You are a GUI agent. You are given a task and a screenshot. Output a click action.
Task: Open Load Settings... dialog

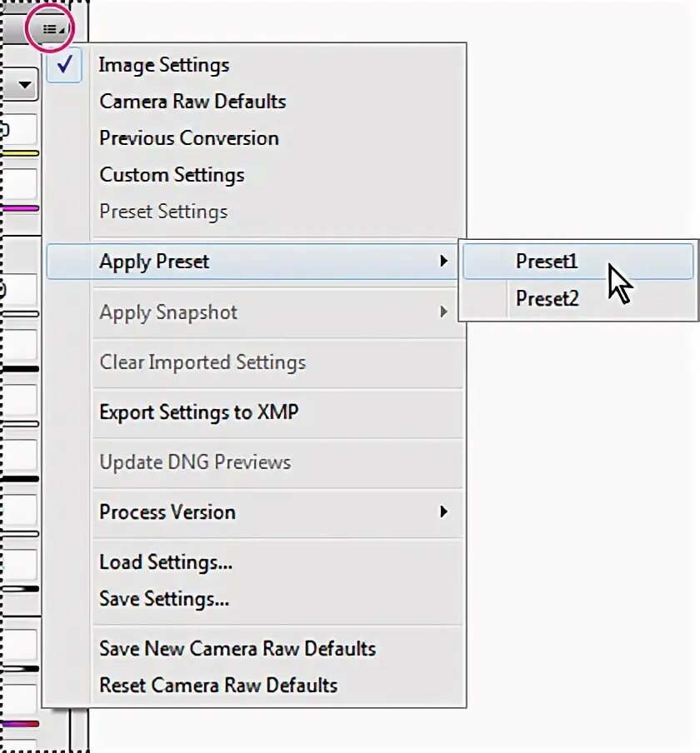coord(166,562)
